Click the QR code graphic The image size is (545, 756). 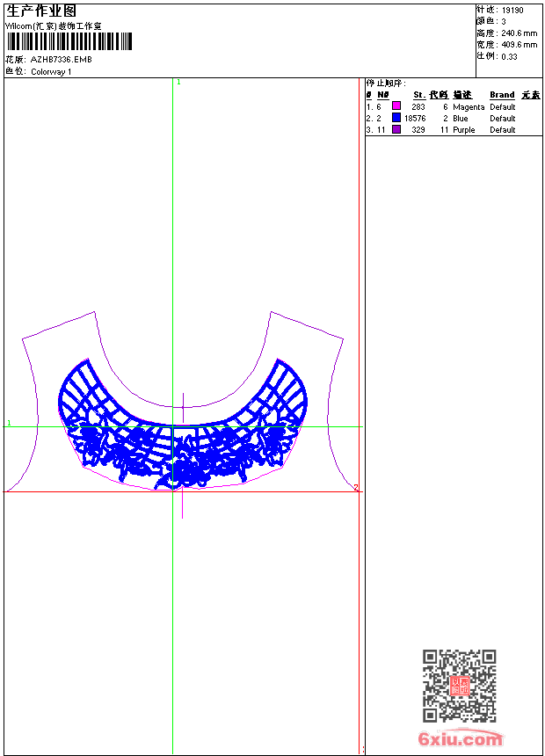pos(460,686)
